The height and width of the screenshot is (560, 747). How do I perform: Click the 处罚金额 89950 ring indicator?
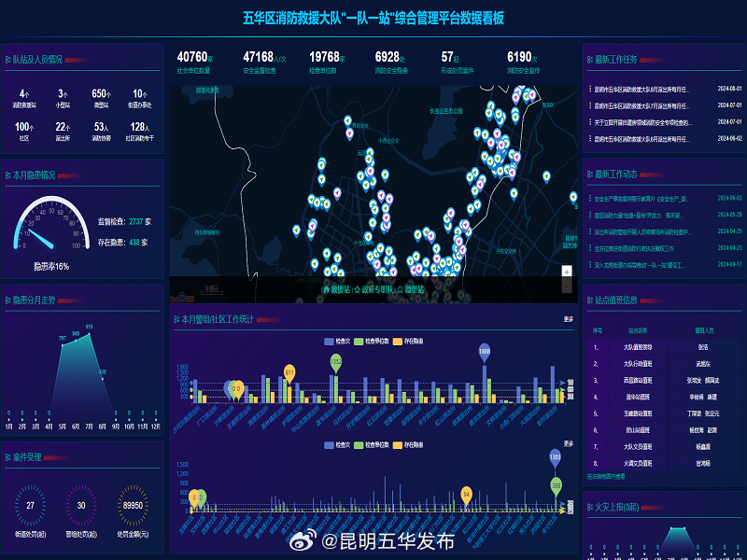[x=133, y=505]
